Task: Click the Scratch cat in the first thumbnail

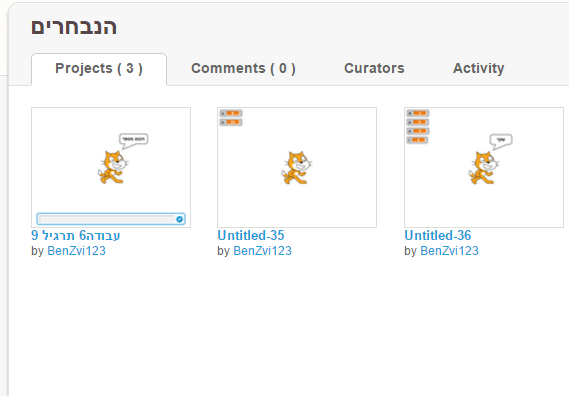Action: (112, 167)
